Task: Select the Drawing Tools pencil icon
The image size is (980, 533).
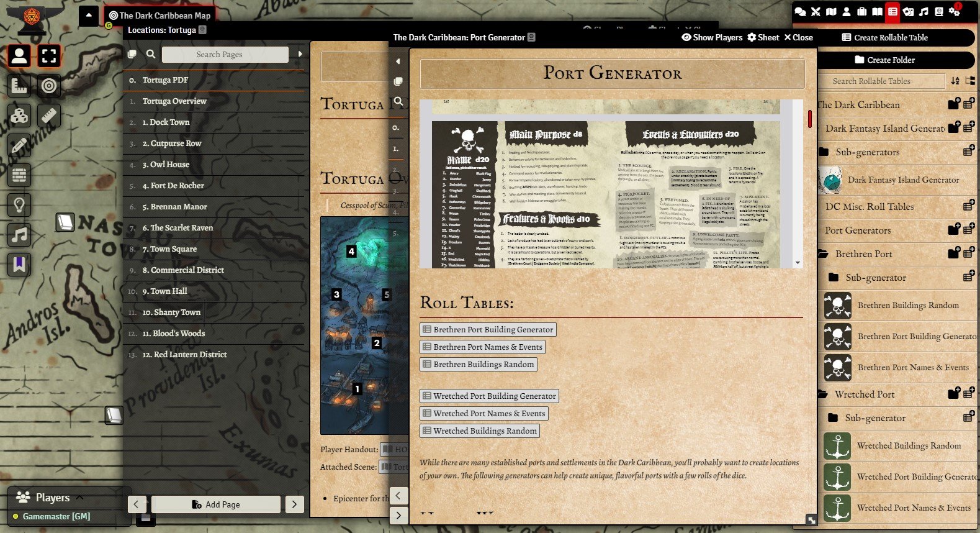Action: pos(19,145)
